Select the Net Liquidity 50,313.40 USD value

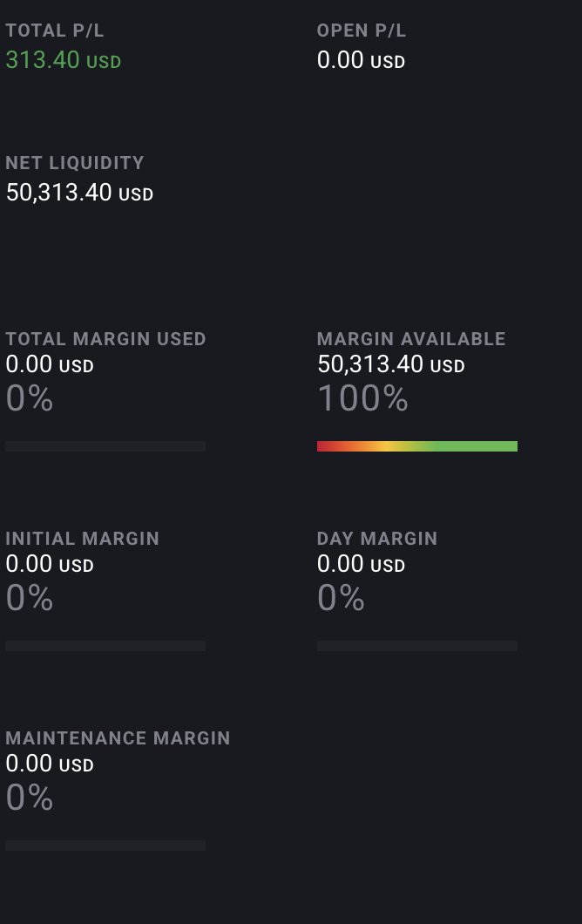79,192
